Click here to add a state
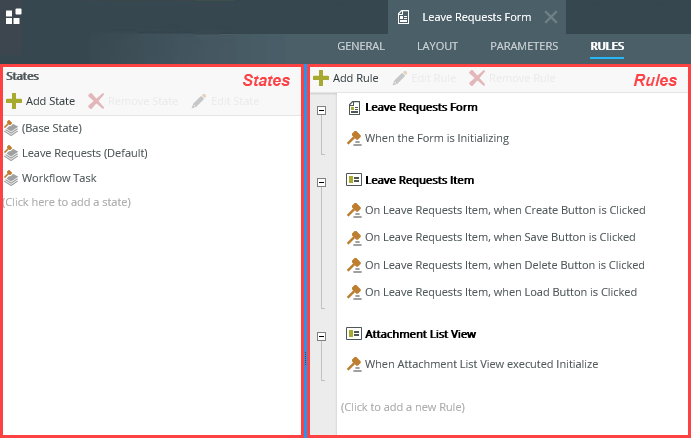This screenshot has height=438, width=691. 67,202
